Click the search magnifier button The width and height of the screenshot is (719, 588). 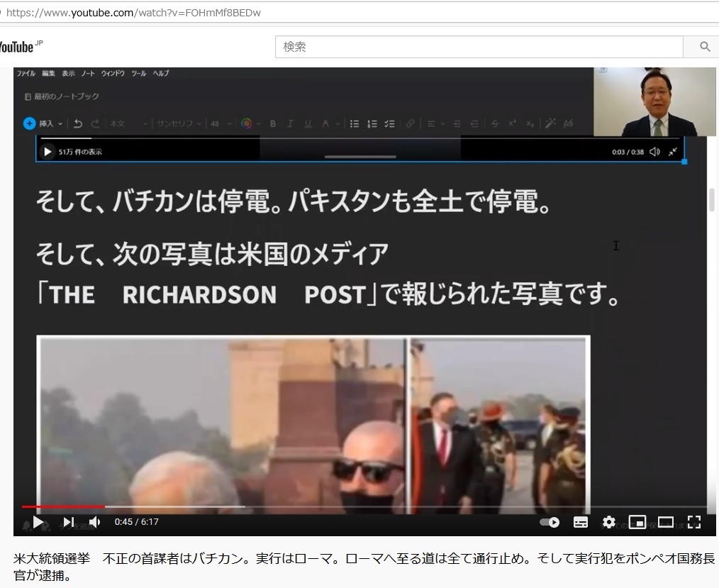tap(705, 47)
